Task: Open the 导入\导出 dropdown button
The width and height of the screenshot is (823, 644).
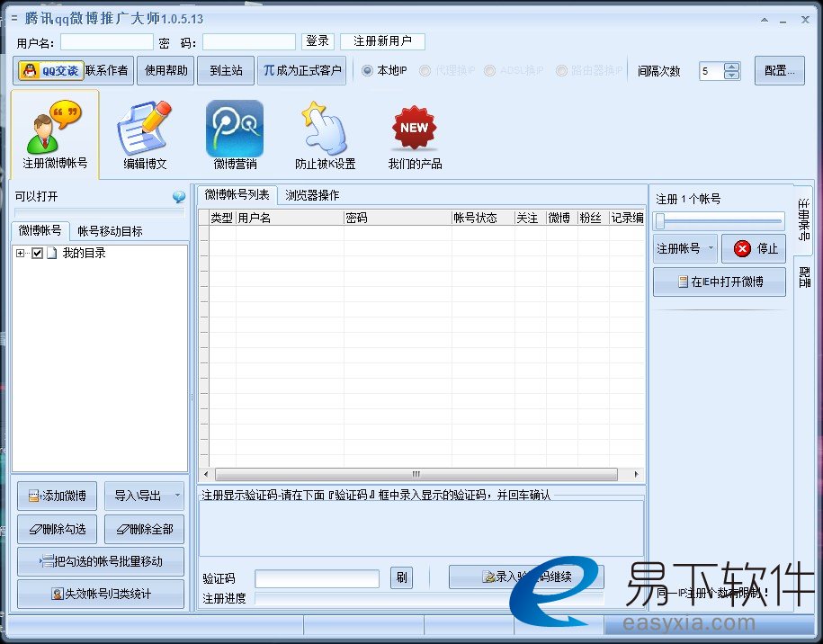Action: [x=144, y=496]
